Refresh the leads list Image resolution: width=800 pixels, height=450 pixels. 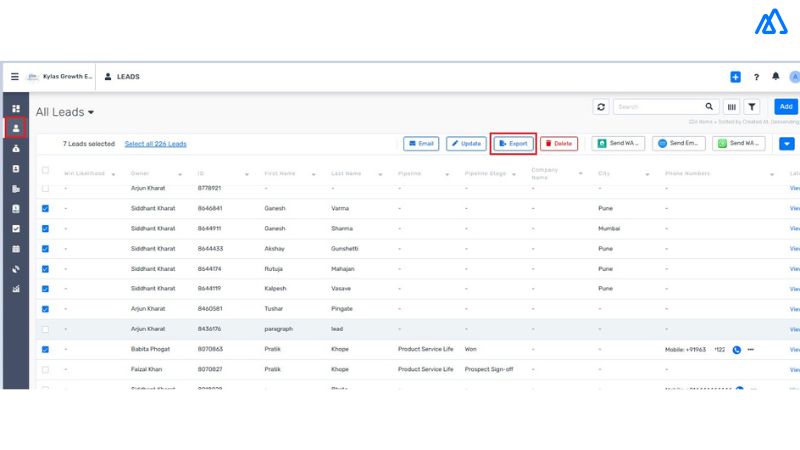click(601, 107)
